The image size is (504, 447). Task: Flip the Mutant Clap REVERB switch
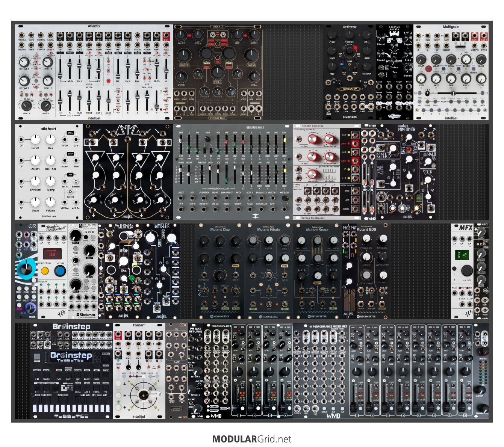(204, 290)
